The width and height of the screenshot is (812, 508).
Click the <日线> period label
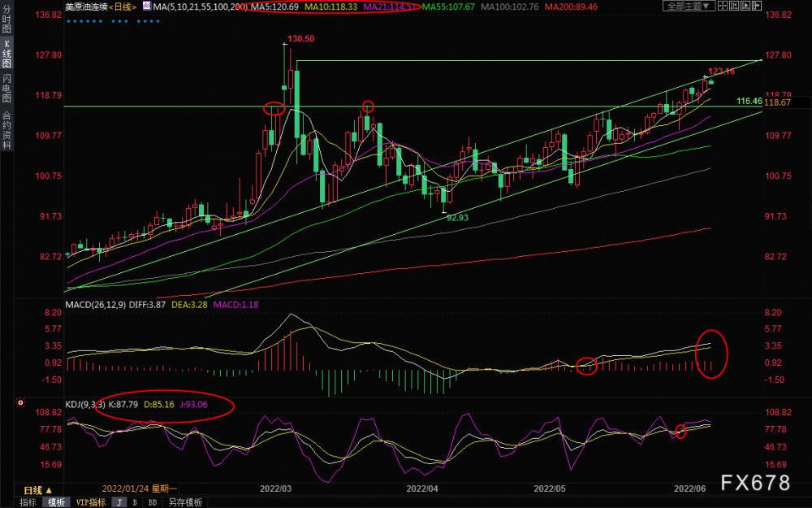123,7
